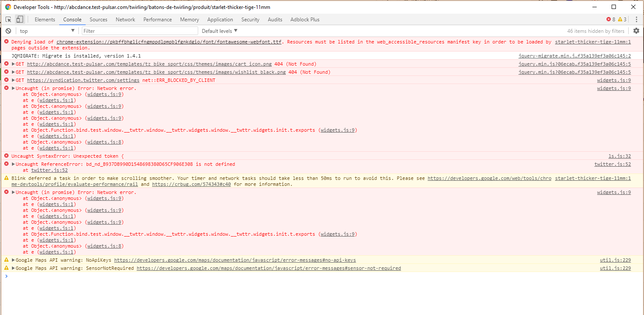Expand the NoApiKeys Google Maps warning
This screenshot has width=644, height=315.
[x=13, y=260]
